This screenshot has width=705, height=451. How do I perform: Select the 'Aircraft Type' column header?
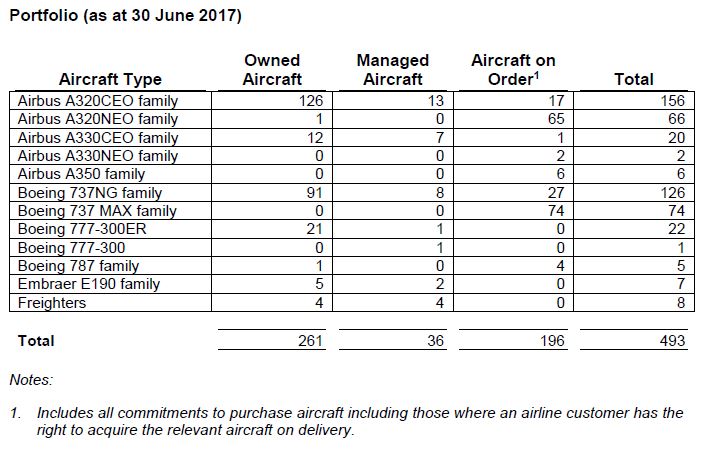point(110,79)
